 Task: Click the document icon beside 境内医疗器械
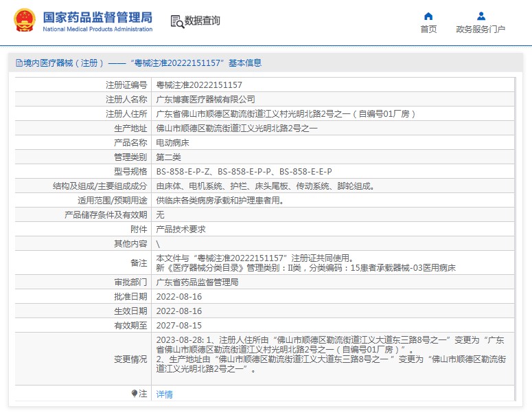tap(19, 63)
